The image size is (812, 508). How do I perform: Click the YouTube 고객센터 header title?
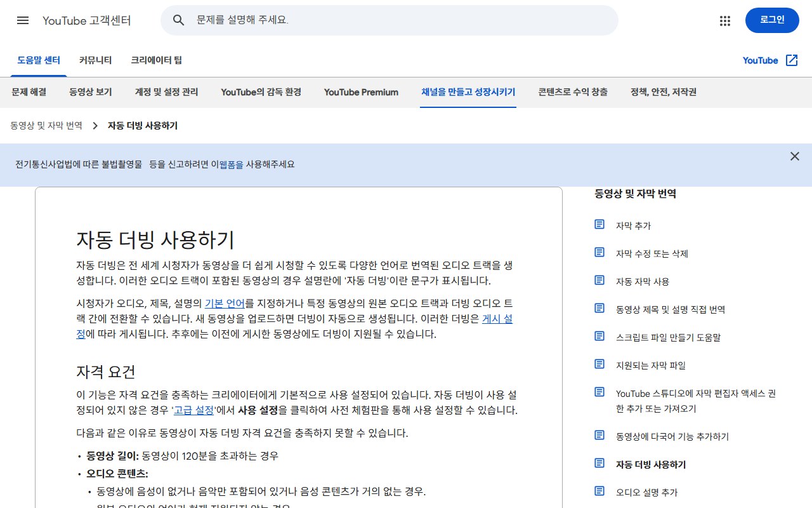87,20
